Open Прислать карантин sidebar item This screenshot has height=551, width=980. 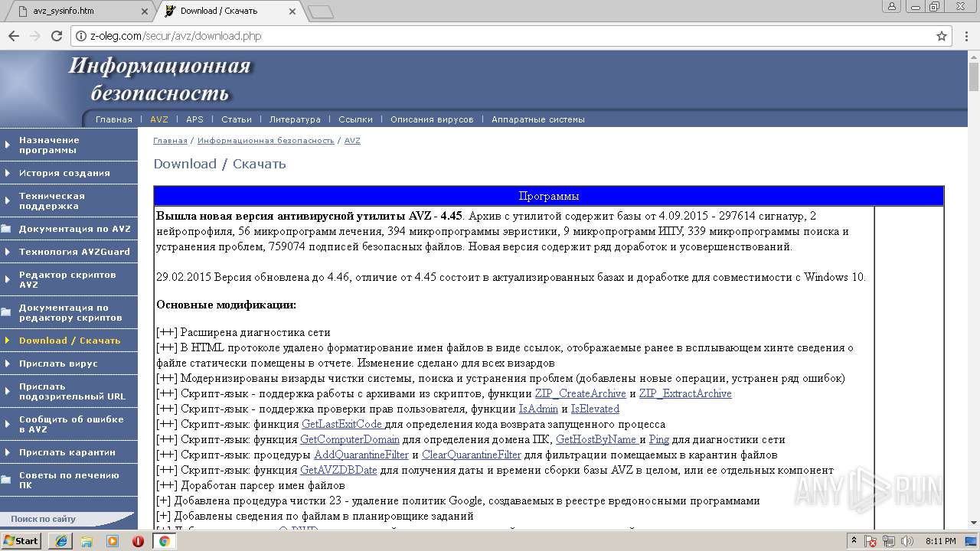[69, 452]
